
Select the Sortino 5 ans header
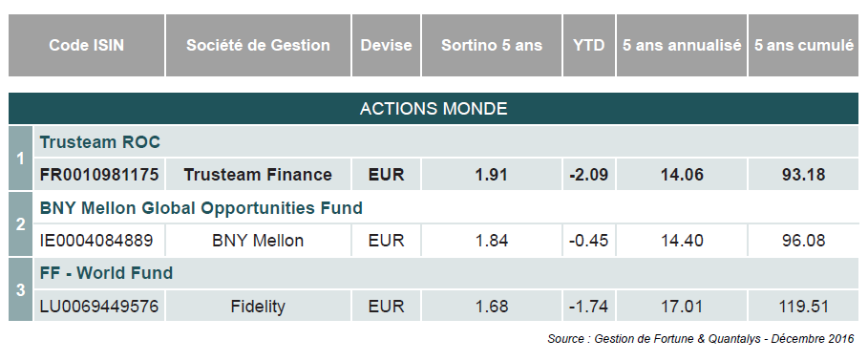492,46
